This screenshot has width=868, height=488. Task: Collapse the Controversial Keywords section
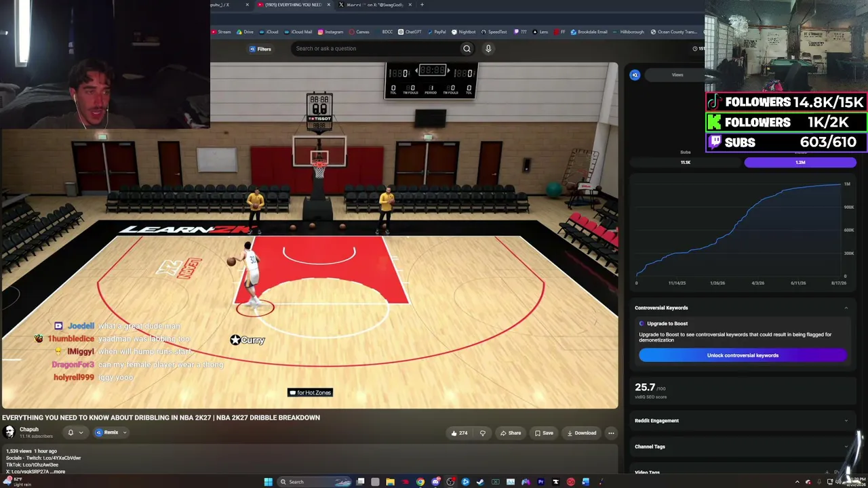[846, 308]
